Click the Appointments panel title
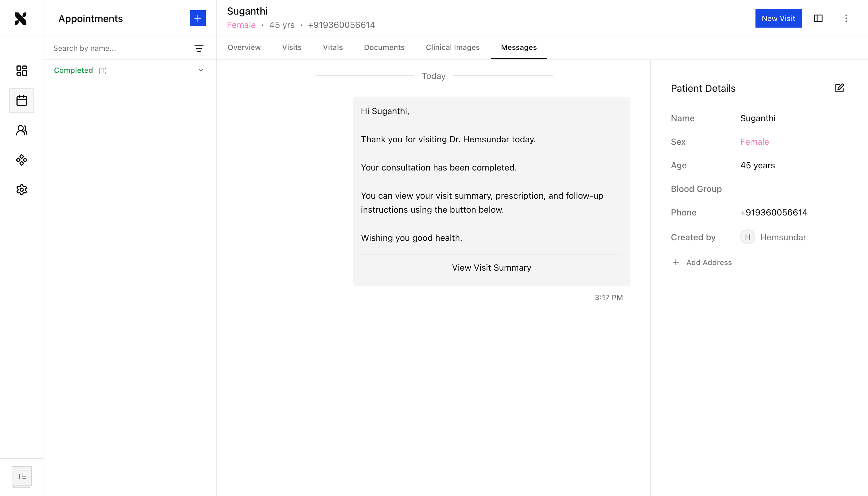Image resolution: width=868 pixels, height=496 pixels. click(91, 18)
